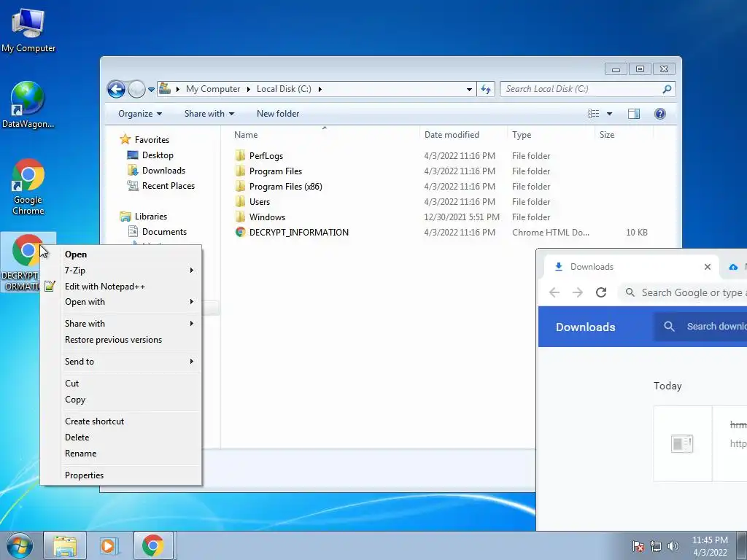Select the Windows folder icon

pos(240,217)
